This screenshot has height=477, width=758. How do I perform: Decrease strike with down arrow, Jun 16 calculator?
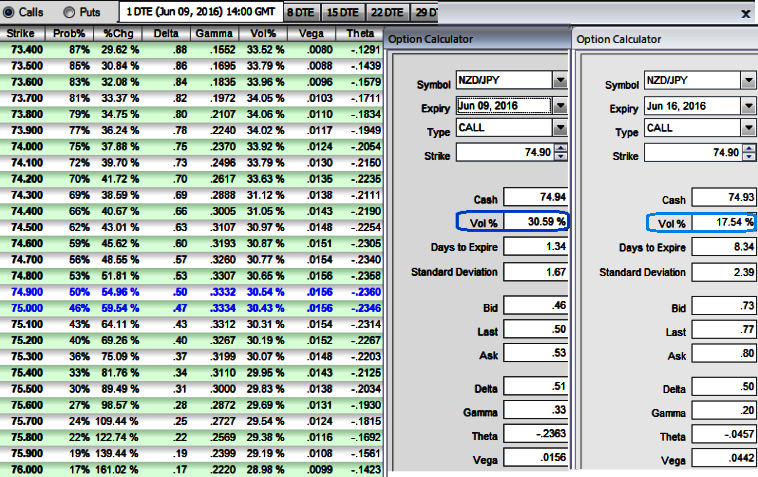(749, 157)
